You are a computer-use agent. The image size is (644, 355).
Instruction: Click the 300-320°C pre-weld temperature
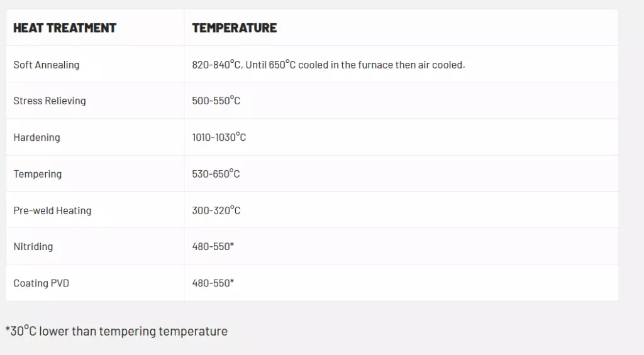click(x=216, y=210)
